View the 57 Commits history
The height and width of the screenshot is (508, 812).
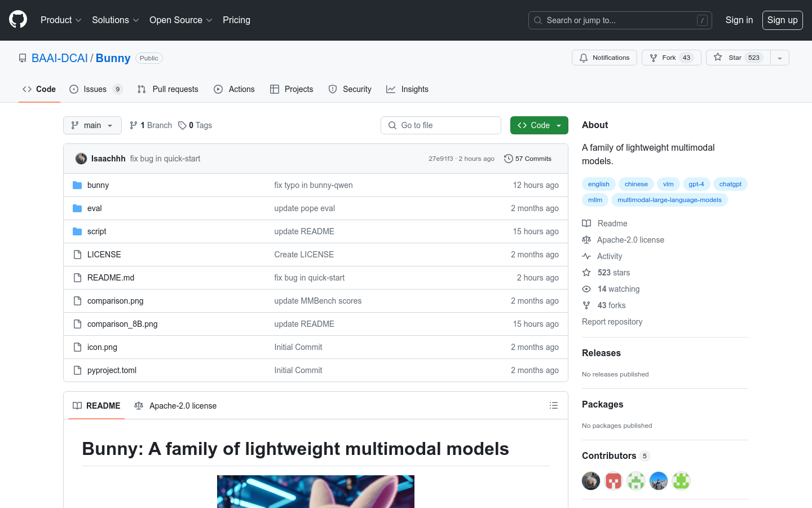tap(528, 159)
